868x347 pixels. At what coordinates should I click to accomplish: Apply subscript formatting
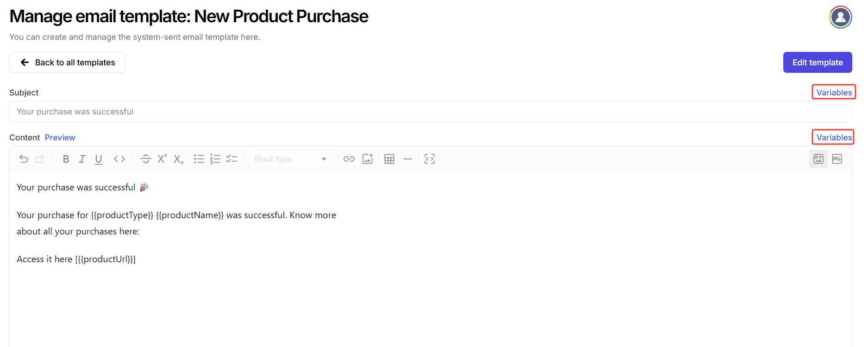tap(179, 159)
